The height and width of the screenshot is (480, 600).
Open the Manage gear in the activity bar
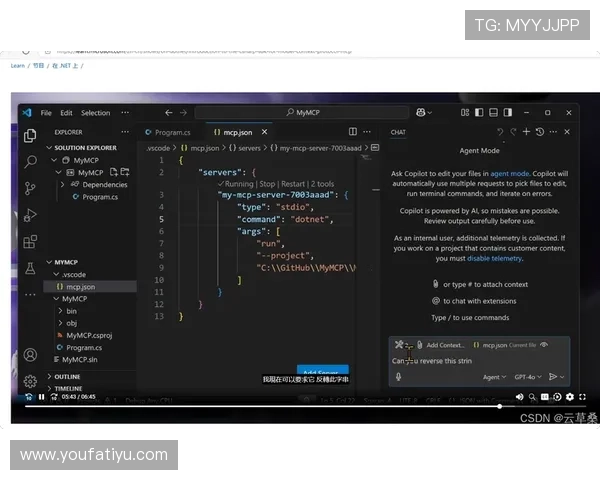pyautogui.click(x=30, y=381)
